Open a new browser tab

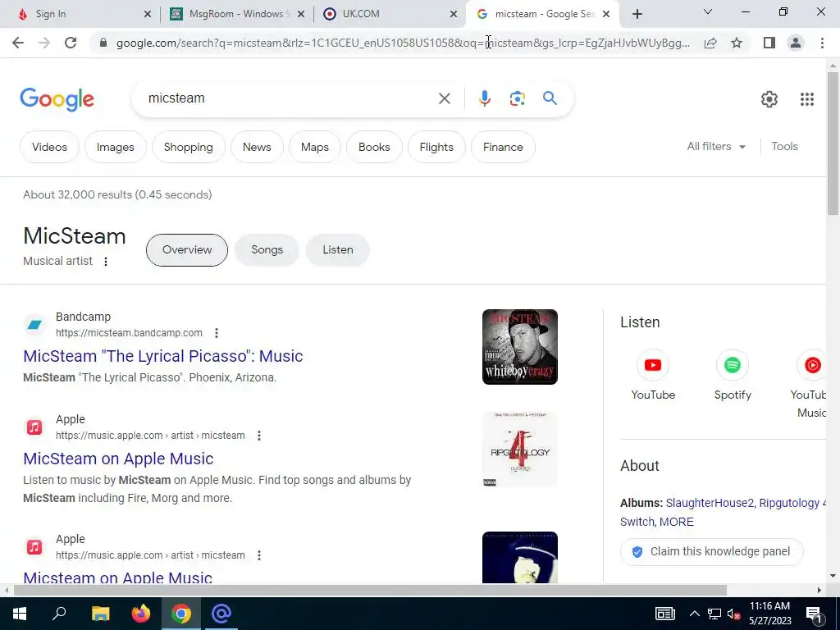coord(637,15)
